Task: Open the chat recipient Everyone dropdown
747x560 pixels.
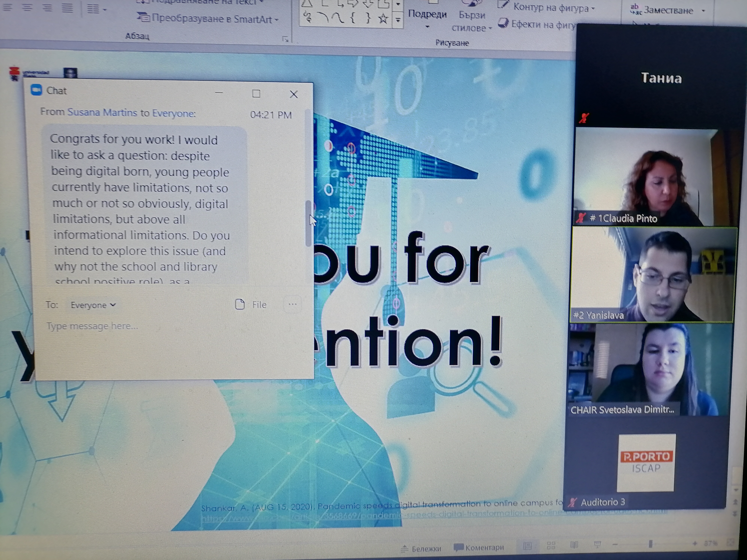Action: point(93,305)
